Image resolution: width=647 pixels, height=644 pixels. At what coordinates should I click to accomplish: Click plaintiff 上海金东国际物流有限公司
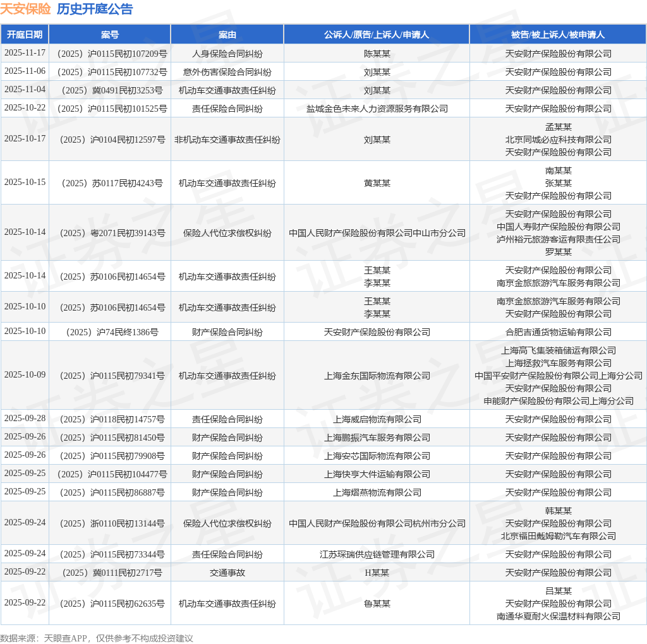pyautogui.click(x=377, y=376)
